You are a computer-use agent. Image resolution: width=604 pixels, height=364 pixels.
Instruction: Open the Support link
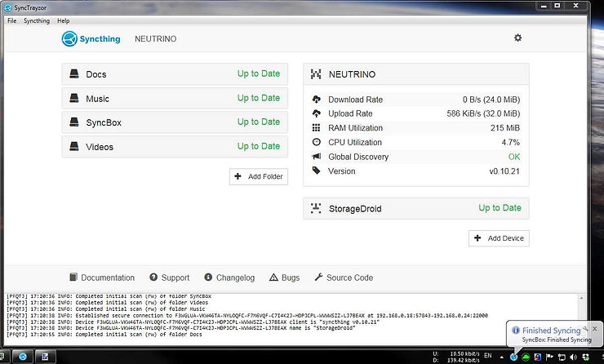pos(170,277)
